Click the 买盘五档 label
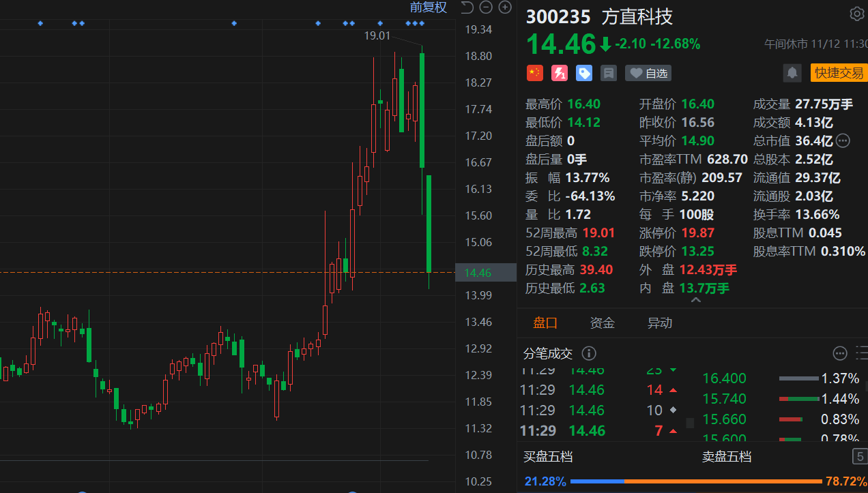Screen dimensions: 868x493 (548, 457)
